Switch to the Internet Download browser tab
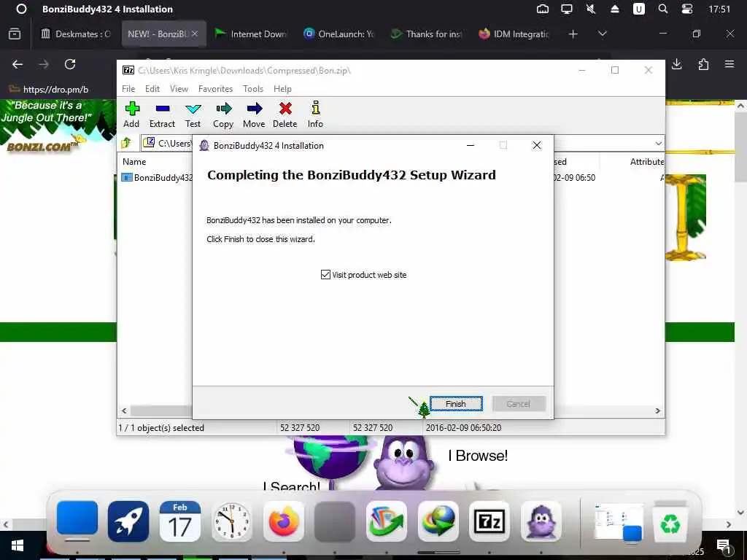 point(251,34)
